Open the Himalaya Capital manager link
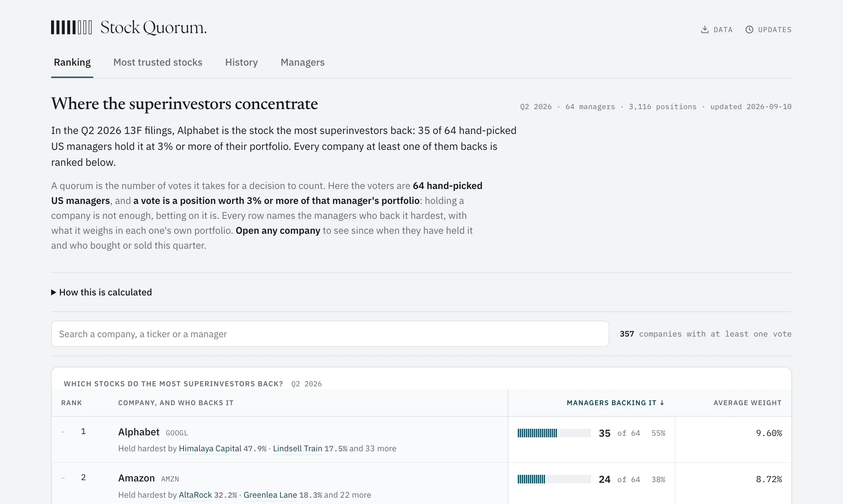Screen dimensions: 843x504 click(210, 448)
